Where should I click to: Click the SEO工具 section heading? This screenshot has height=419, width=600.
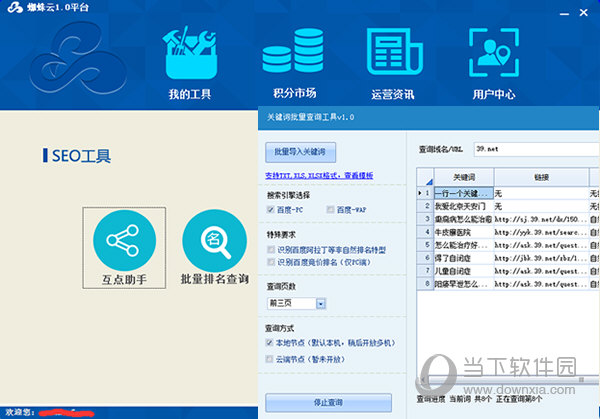pyautogui.click(x=81, y=156)
